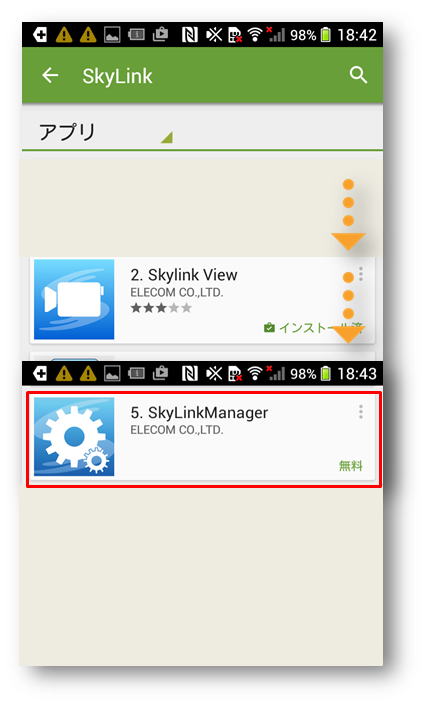This screenshot has width=427, height=705.
Task: Tap ELECOM CO.,LTD. under Skylink View
Action: 176,293
